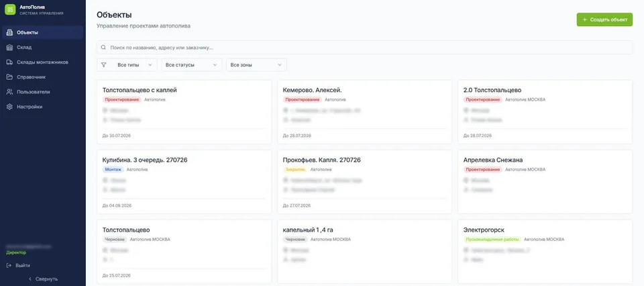This screenshot has width=644, height=286.
Task: Open the Электрогорск object card
Action: (x=545, y=252)
